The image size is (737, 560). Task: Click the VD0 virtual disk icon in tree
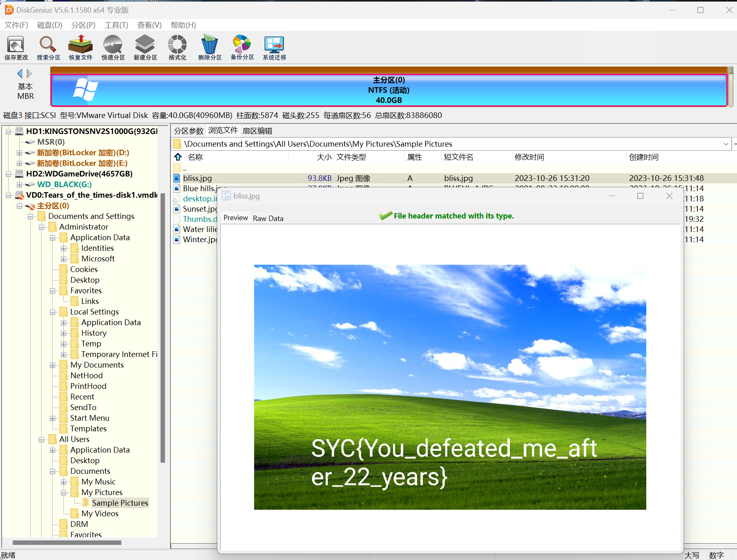click(x=19, y=195)
